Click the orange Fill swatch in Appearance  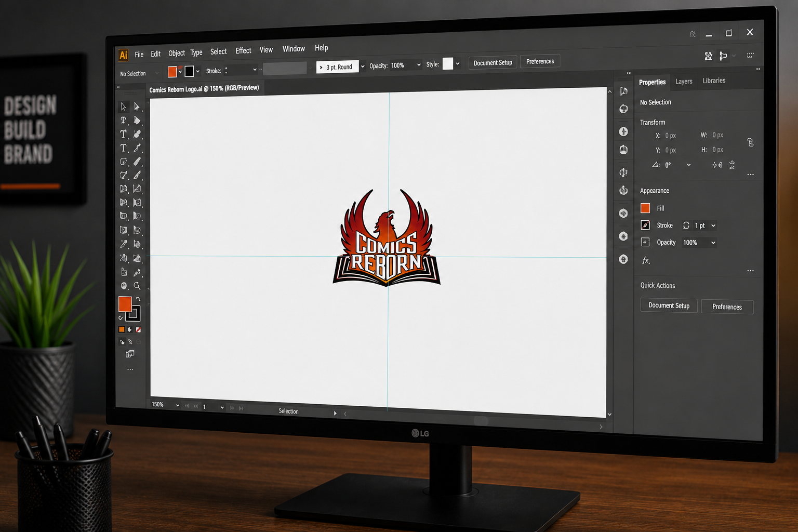[x=645, y=208]
